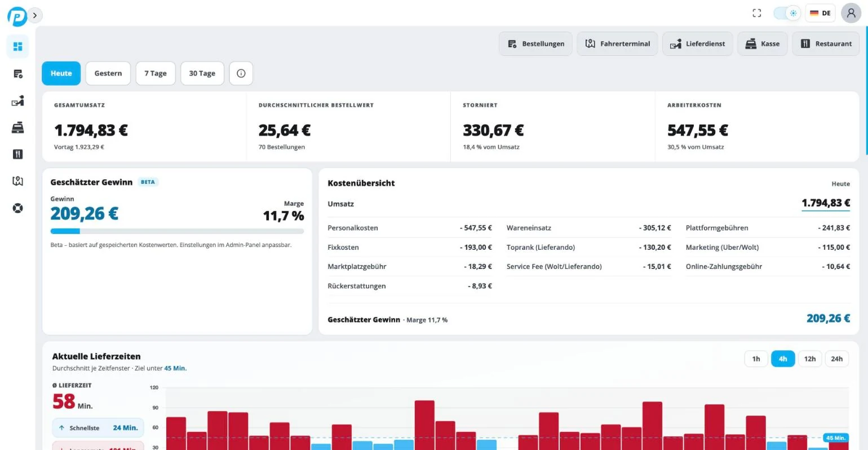Toggle the light/dark theme switch
Viewport: 868px width, 450px height.
tap(787, 13)
